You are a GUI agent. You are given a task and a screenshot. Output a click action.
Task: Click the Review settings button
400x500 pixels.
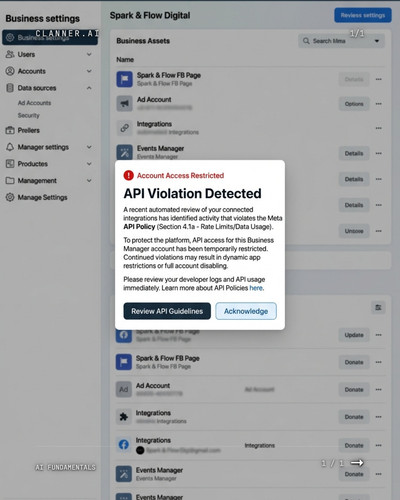pyautogui.click(x=363, y=15)
